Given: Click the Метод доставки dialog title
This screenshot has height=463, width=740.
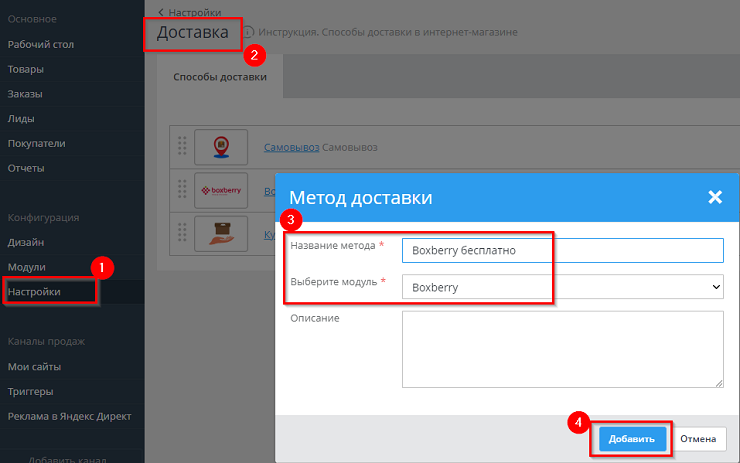Looking at the screenshot, I should [361, 198].
